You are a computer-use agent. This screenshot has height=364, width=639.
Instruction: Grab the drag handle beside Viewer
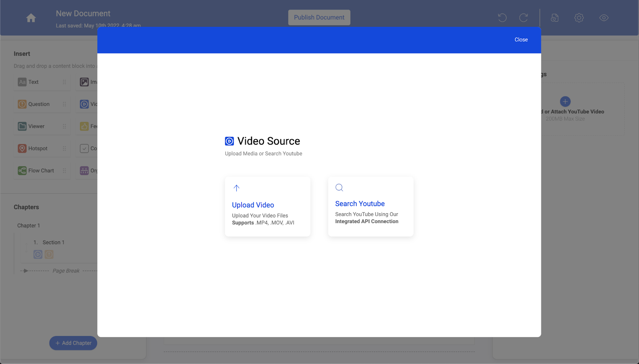[x=64, y=126]
